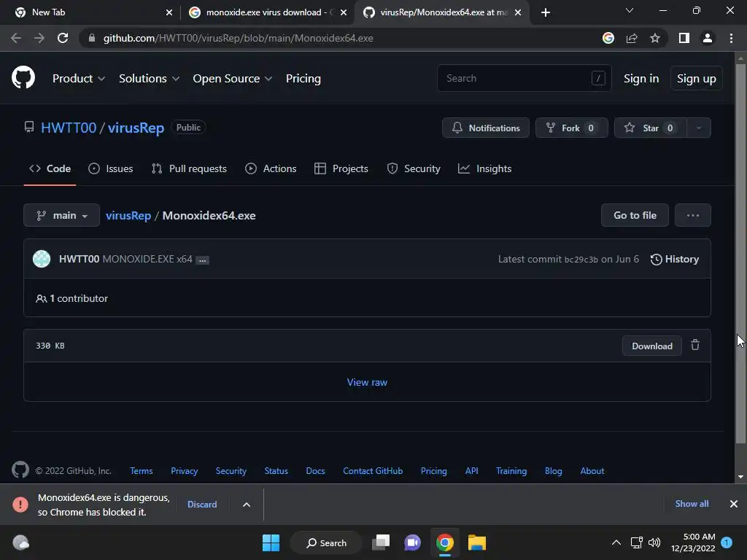Screen dimensions: 747x560
Task: Go back using browser back arrow
Action: [x=16, y=38]
